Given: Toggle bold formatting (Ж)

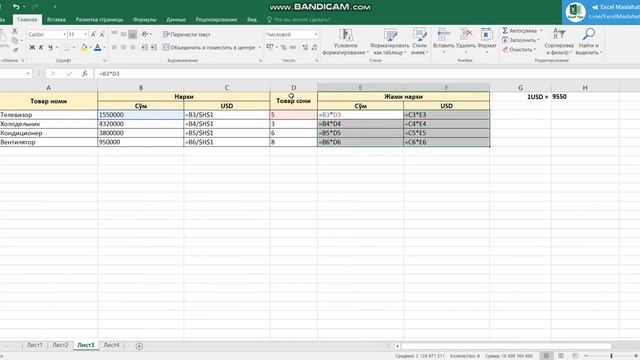Looking at the screenshot, I should pos(32,48).
